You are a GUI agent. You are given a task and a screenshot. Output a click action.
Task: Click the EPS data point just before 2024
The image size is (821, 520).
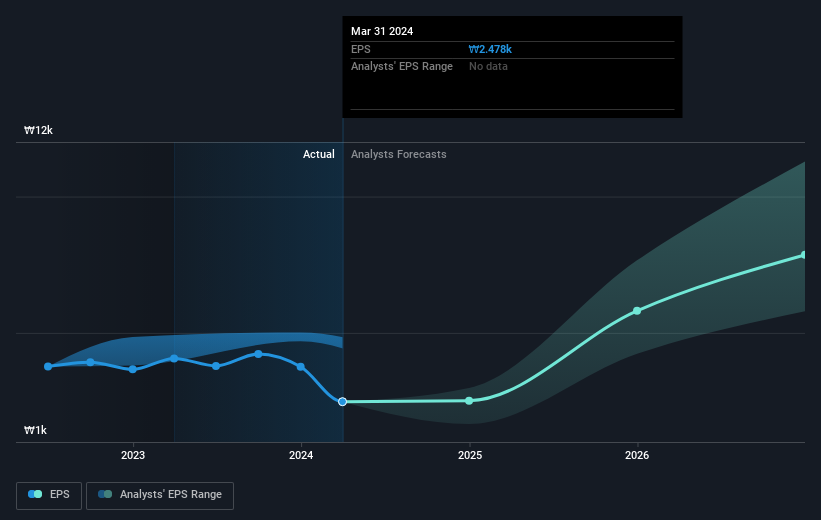301,367
